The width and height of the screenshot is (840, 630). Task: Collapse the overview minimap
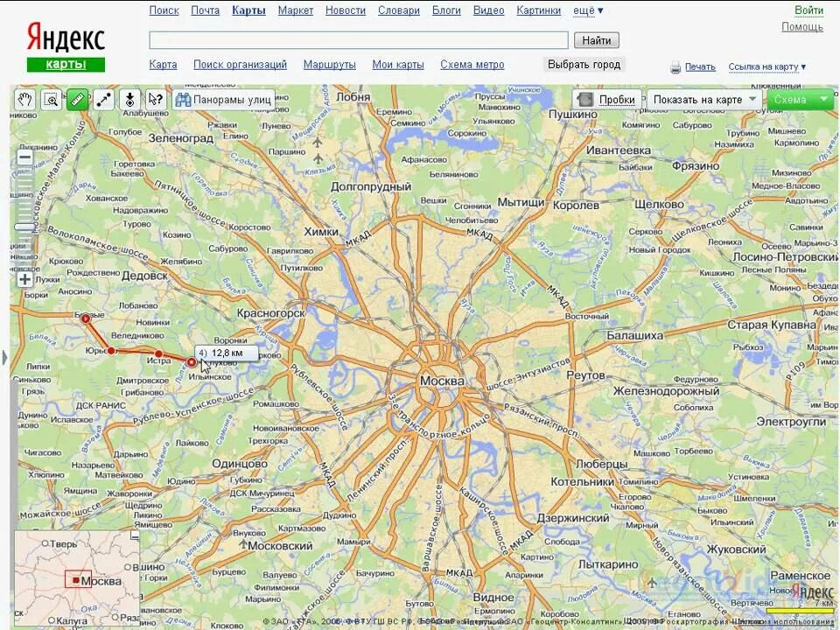(135, 535)
